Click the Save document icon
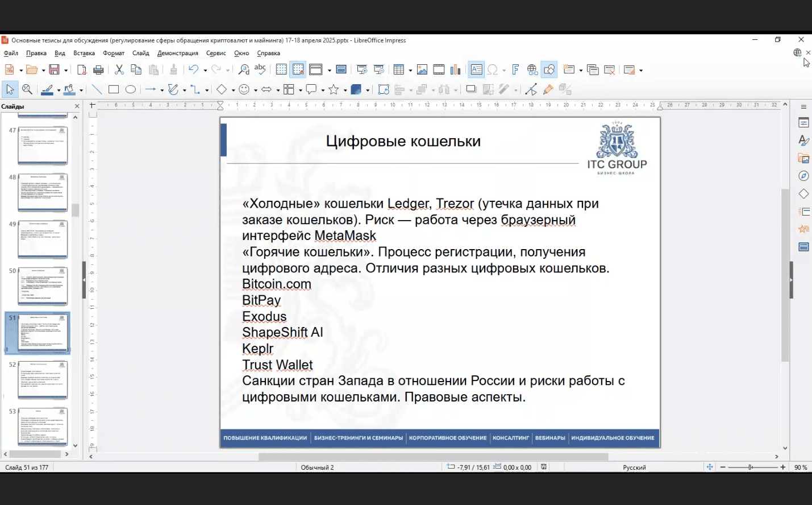 (54, 70)
